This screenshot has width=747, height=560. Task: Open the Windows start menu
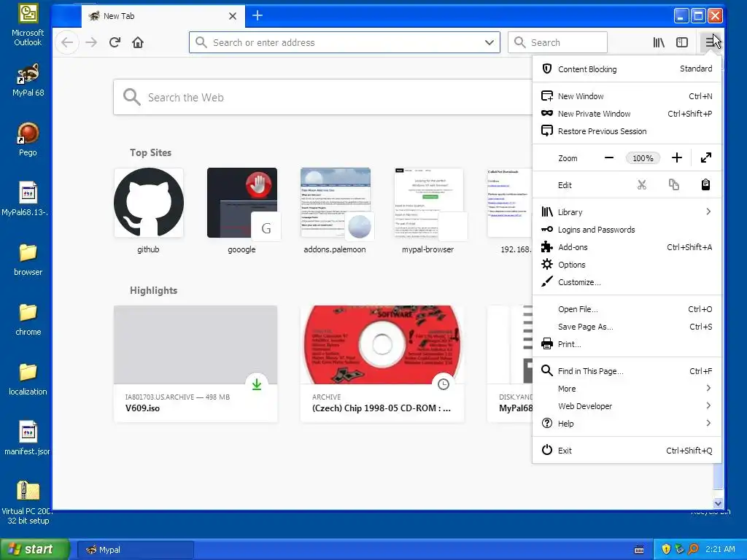(34, 549)
